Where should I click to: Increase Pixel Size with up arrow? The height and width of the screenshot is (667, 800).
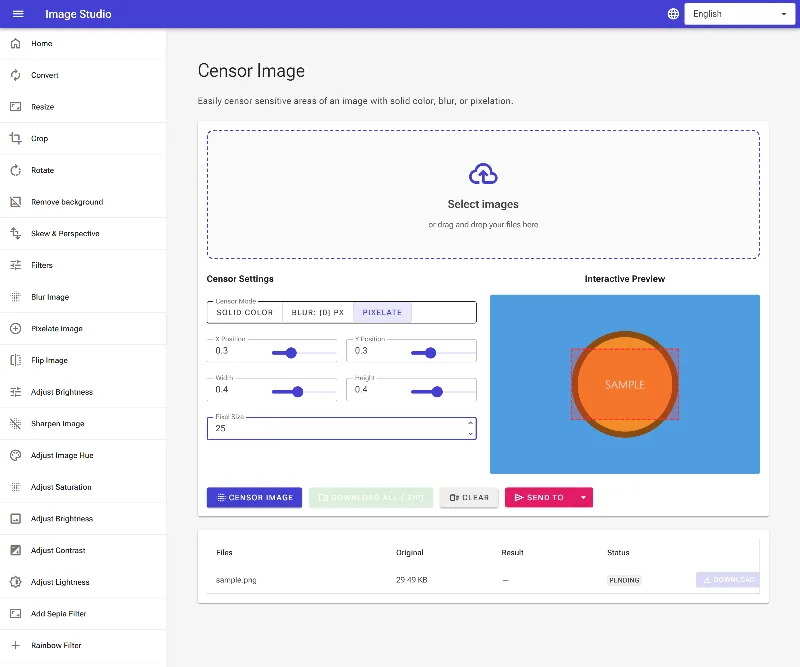pos(470,423)
